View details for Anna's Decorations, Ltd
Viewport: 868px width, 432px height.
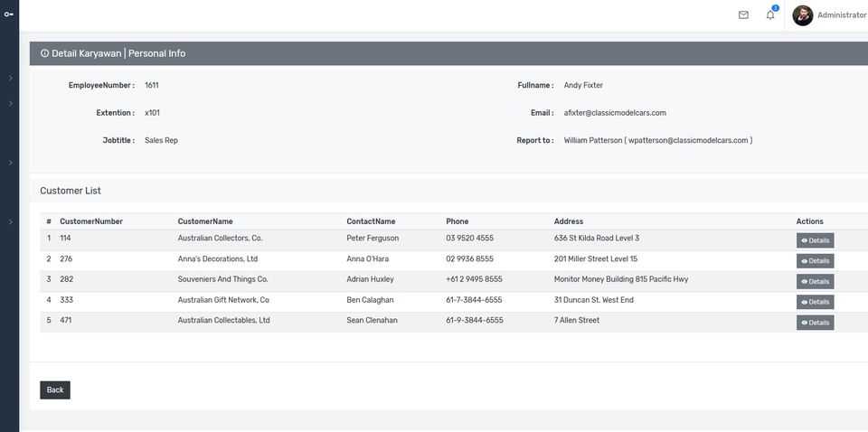pyautogui.click(x=815, y=261)
